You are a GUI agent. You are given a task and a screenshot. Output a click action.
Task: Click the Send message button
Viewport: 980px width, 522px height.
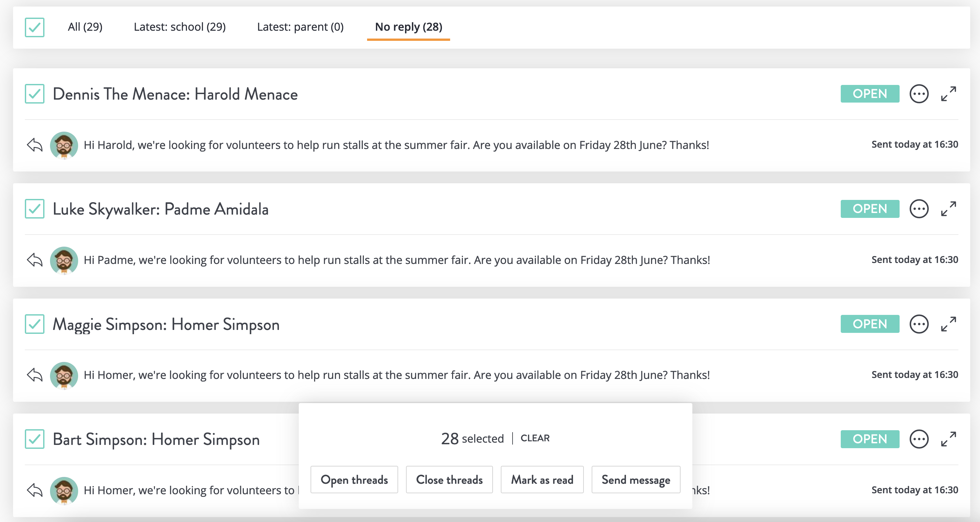pos(636,480)
